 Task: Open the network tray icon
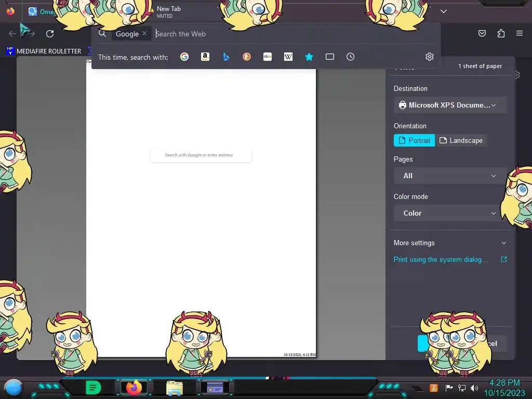(461, 388)
